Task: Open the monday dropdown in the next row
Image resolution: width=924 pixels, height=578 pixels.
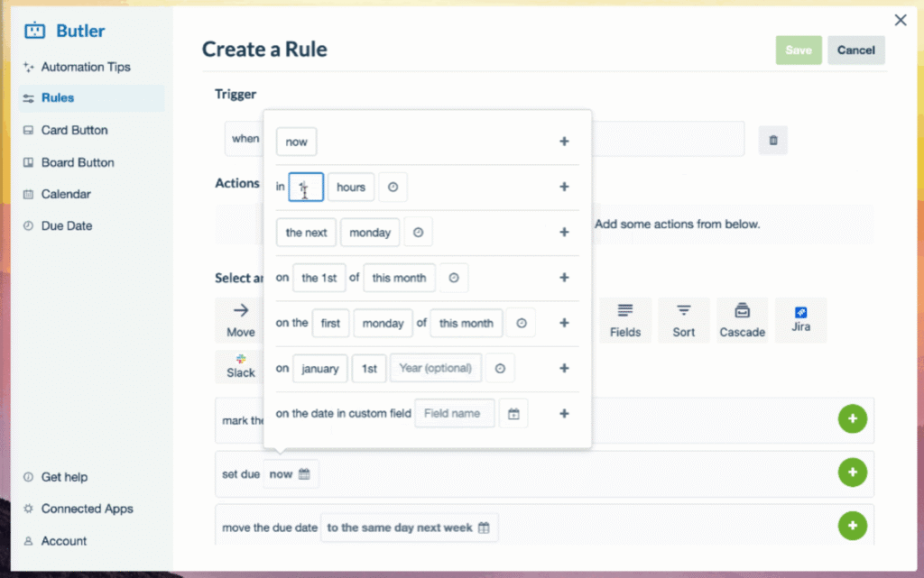Action: (x=370, y=232)
